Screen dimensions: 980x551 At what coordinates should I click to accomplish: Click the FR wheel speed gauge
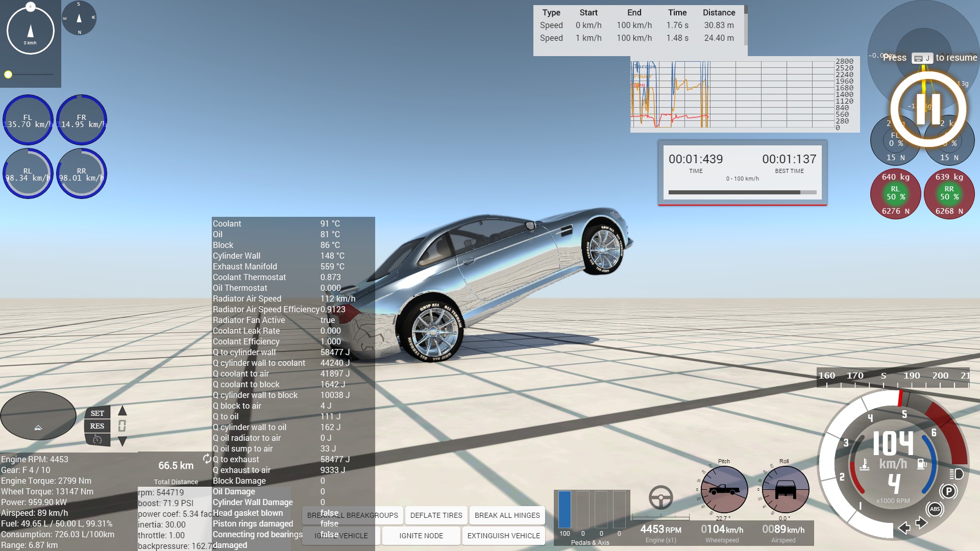(82, 120)
